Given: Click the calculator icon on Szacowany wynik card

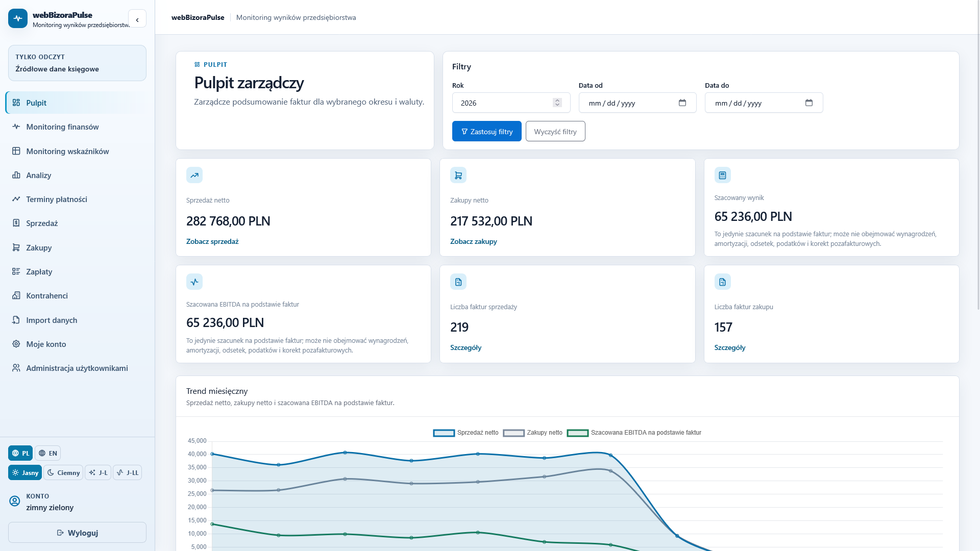Looking at the screenshot, I should point(722,175).
